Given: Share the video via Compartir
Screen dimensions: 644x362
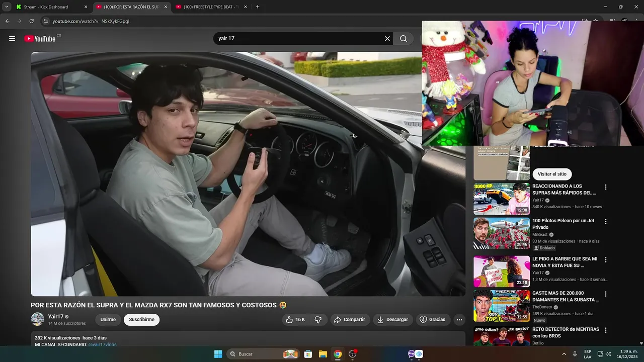Looking at the screenshot, I should pyautogui.click(x=350, y=320).
